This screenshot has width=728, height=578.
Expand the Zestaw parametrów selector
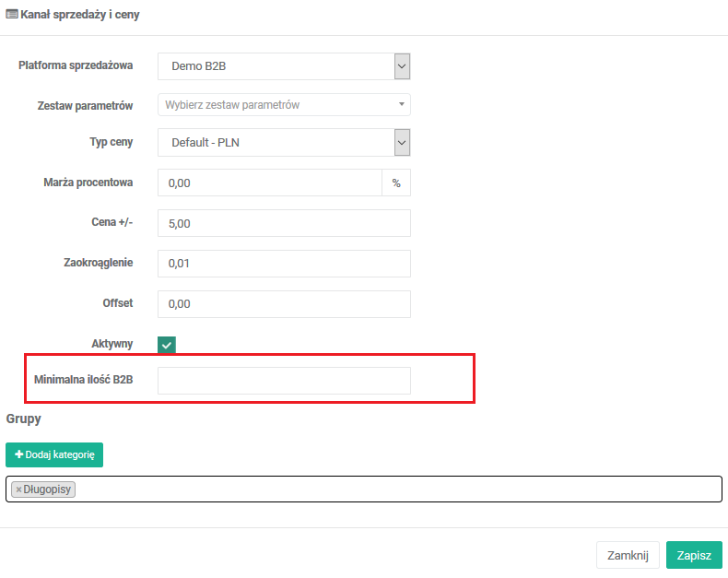[x=284, y=105]
